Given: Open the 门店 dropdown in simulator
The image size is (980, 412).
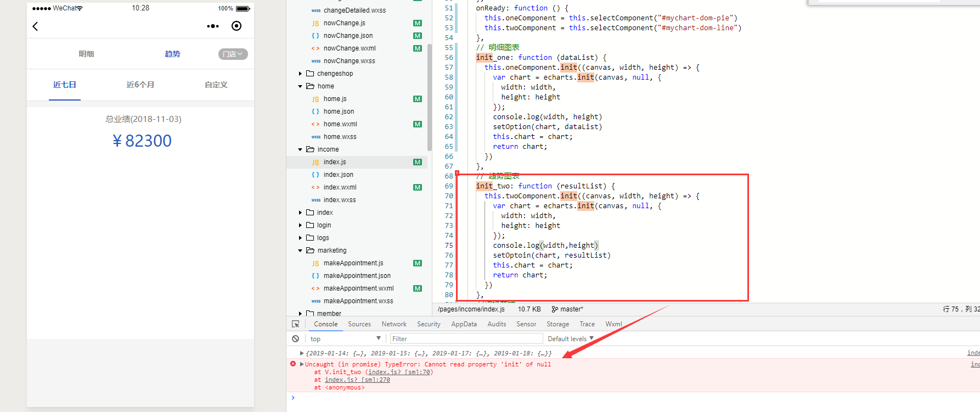Looking at the screenshot, I should 233,54.
